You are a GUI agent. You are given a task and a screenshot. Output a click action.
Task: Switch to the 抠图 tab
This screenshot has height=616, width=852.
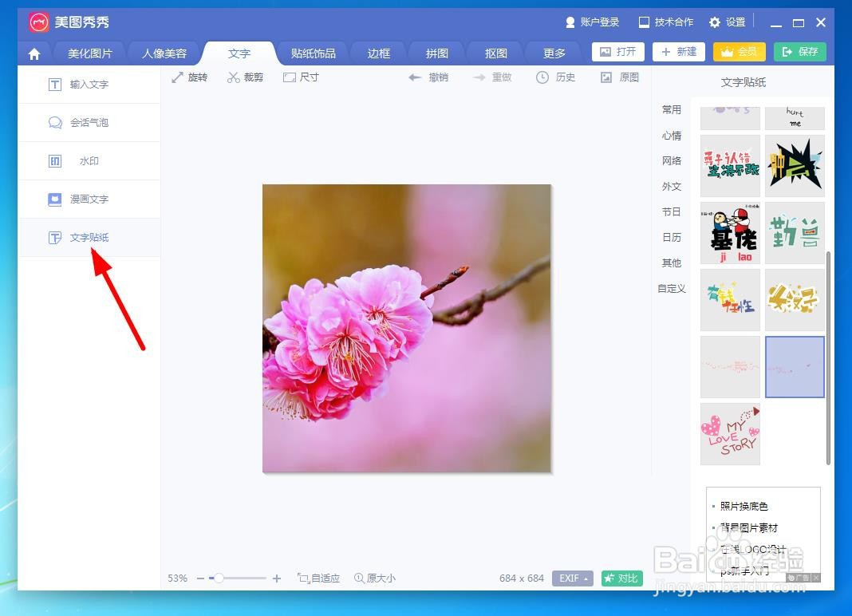click(495, 53)
